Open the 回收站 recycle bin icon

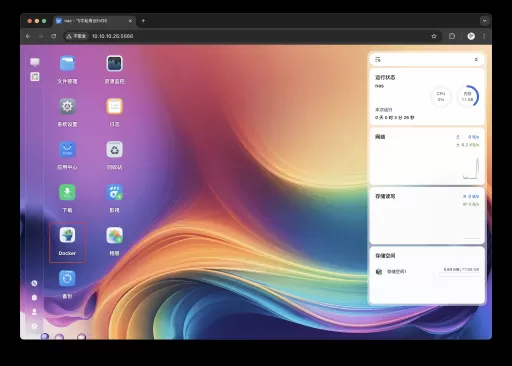tap(114, 149)
